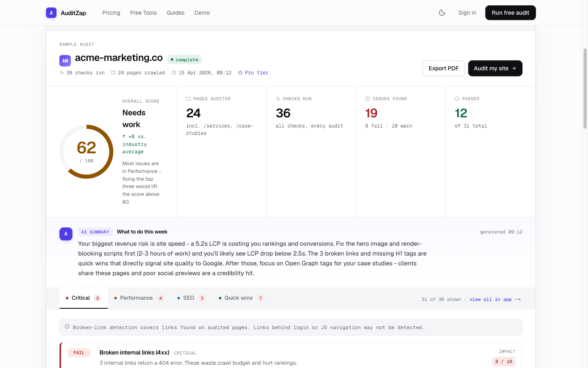Click the Pro tier star icon

[x=240, y=73]
